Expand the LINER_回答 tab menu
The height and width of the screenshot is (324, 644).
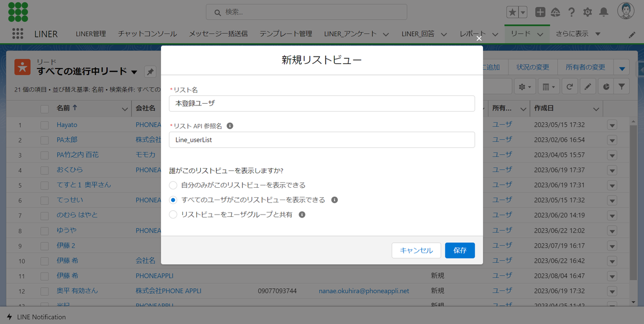tap(444, 35)
